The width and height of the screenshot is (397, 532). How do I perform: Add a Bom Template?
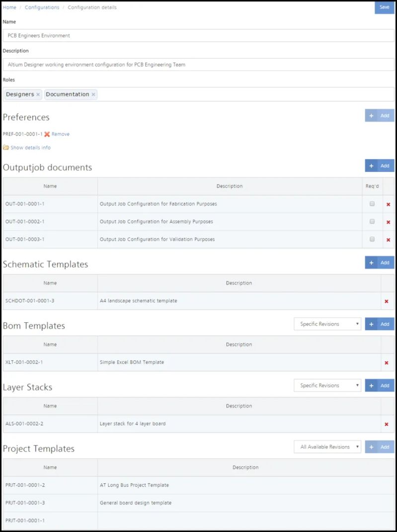coord(380,324)
